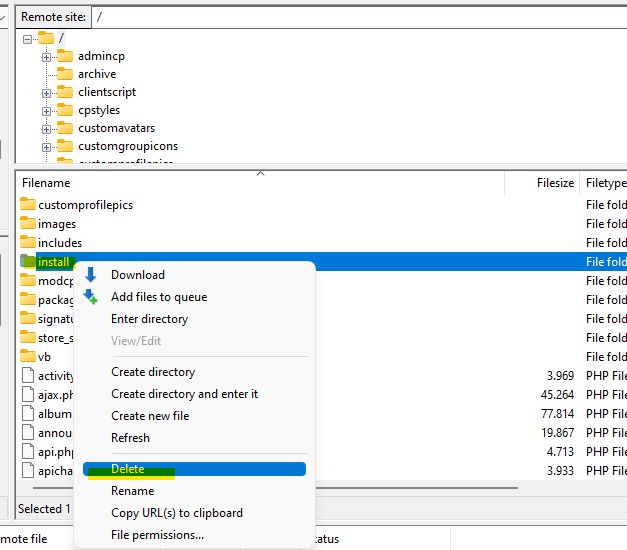Click the includes folder icon
Viewport: 627px width, 550px height.
28,243
